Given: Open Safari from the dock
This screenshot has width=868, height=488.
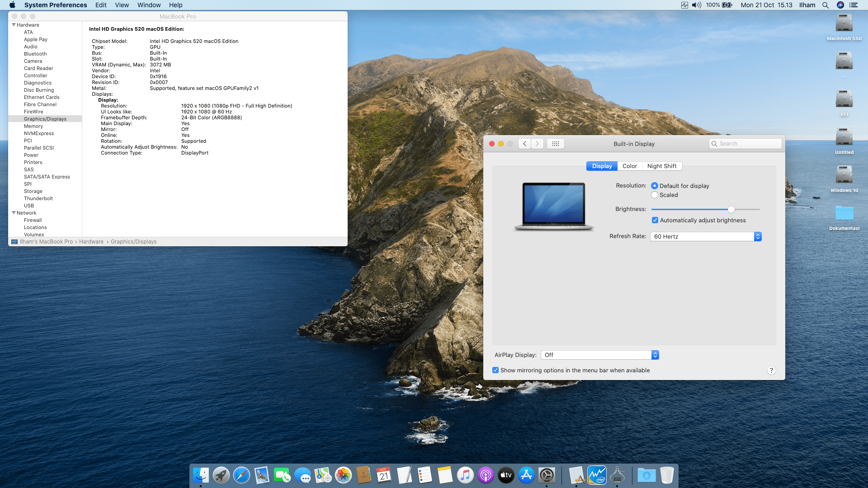Looking at the screenshot, I should click(241, 475).
